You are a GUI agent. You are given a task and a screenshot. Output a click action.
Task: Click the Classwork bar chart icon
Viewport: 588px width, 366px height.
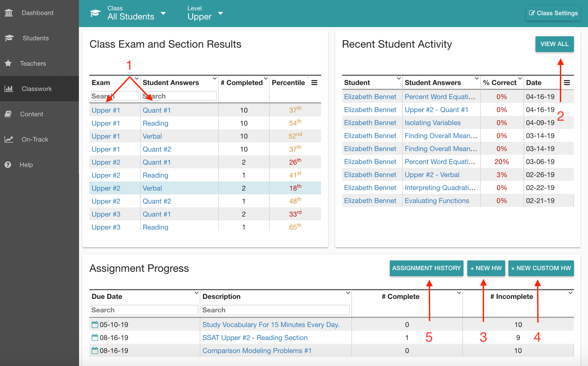click(9, 89)
